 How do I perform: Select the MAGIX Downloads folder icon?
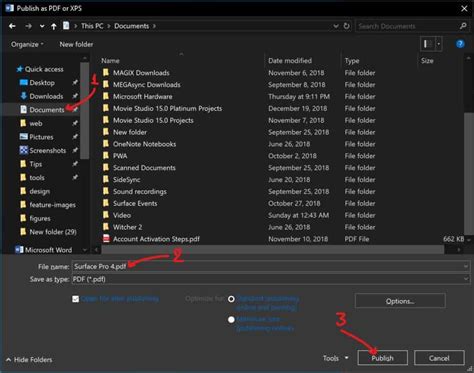click(106, 72)
